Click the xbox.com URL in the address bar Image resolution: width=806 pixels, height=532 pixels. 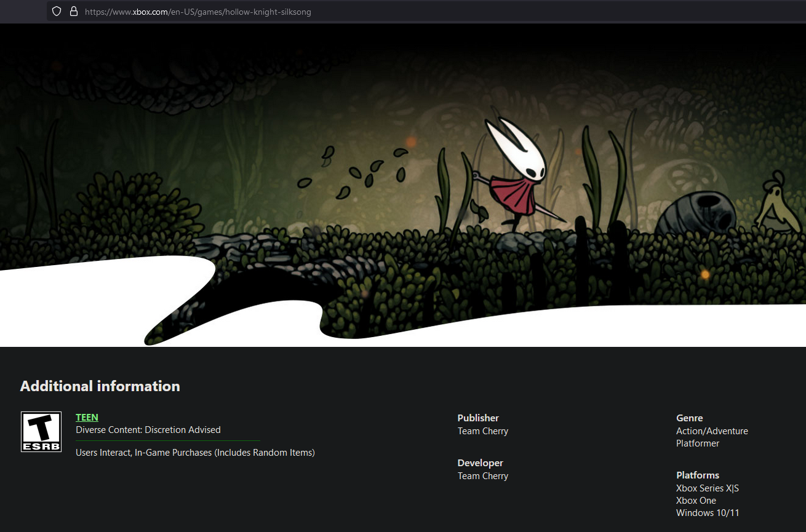point(198,12)
